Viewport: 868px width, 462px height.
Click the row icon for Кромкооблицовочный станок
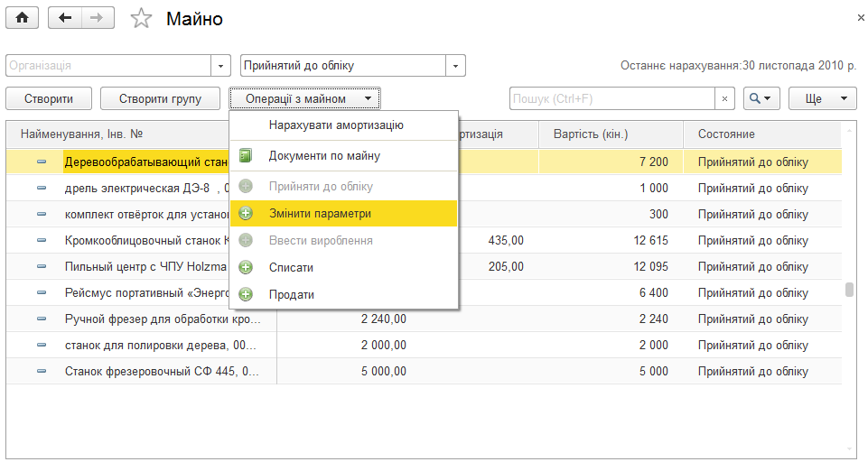(x=42, y=240)
